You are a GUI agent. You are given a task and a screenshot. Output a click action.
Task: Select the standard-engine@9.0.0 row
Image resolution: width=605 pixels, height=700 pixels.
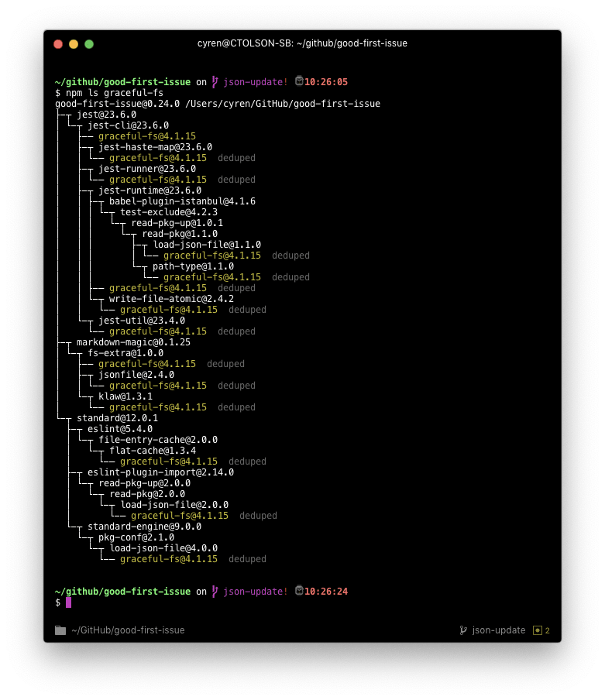coord(145,527)
